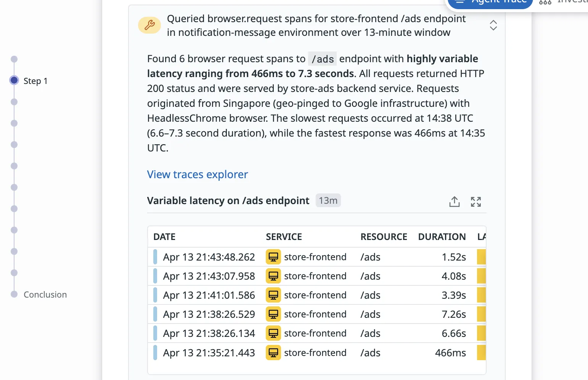The width and height of the screenshot is (588, 380).
Task: Open the 13m time range badge
Action: 328,200
